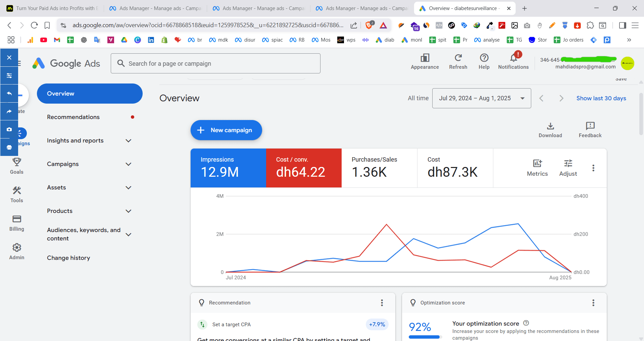Click the +7.9% recommendation badge

click(x=377, y=324)
